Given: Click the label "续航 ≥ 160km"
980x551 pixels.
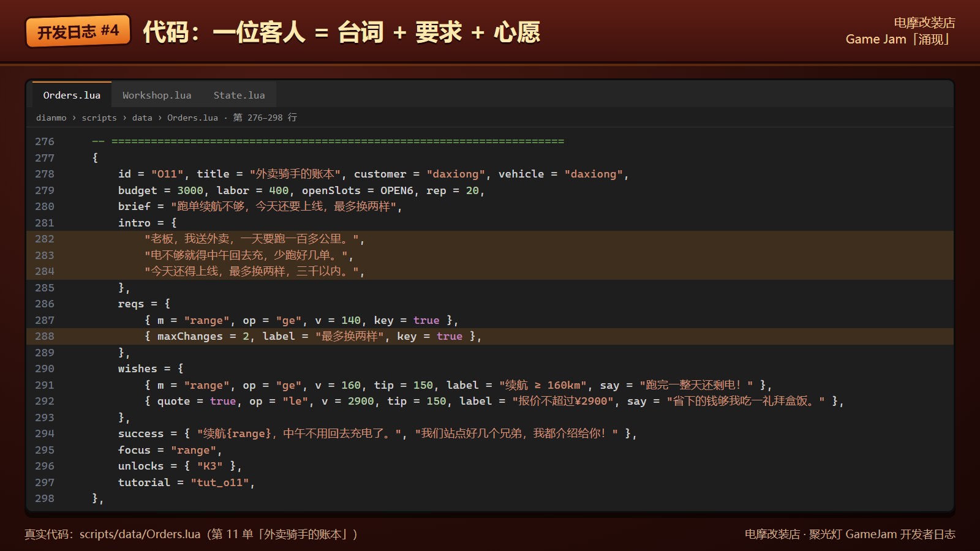Looking at the screenshot, I should coord(543,385).
